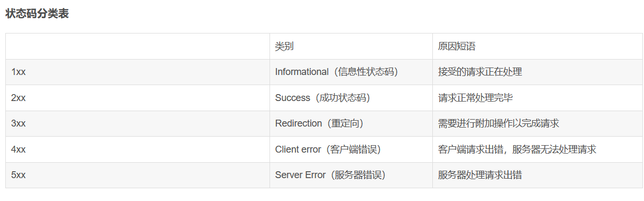Image resolution: width=644 pixels, height=201 pixels.
Task: Select the Informational（信息性状态码）cell
Action: click(351, 72)
